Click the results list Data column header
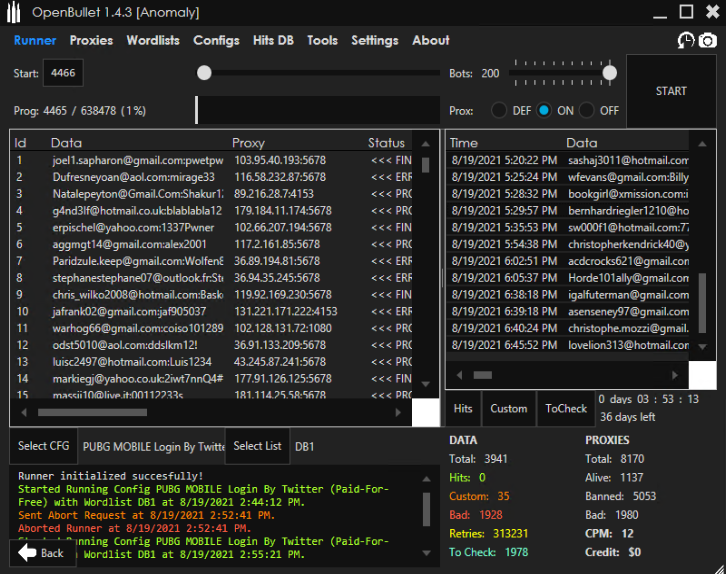The image size is (726, 574). [582, 143]
